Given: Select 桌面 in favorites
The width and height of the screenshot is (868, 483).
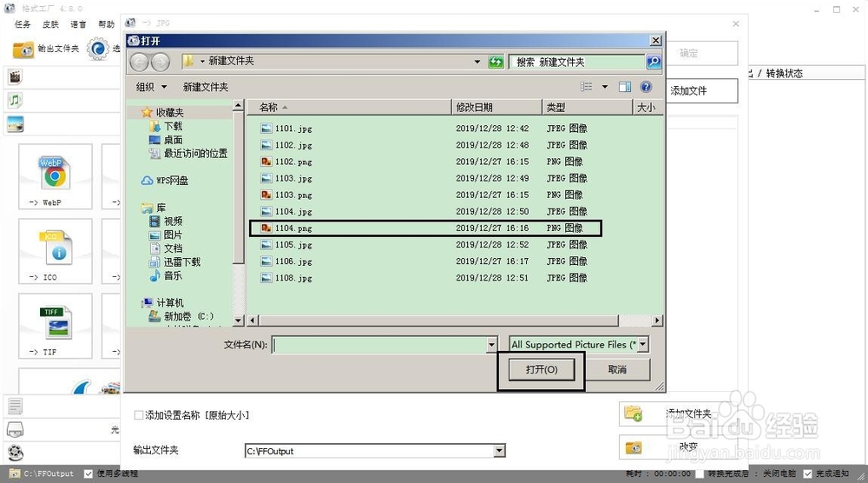Looking at the screenshot, I should (x=166, y=140).
